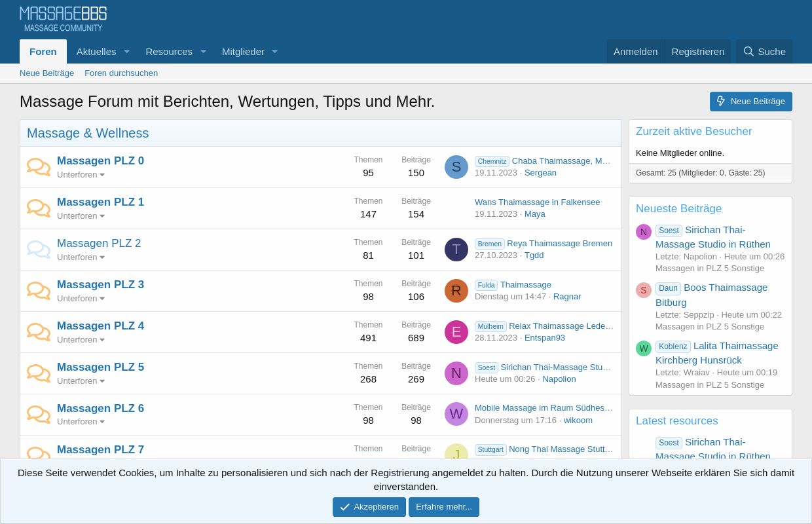The height and width of the screenshot is (524, 812).
Task: Accept cookies with the Akzeptieren button
Action: (369, 506)
